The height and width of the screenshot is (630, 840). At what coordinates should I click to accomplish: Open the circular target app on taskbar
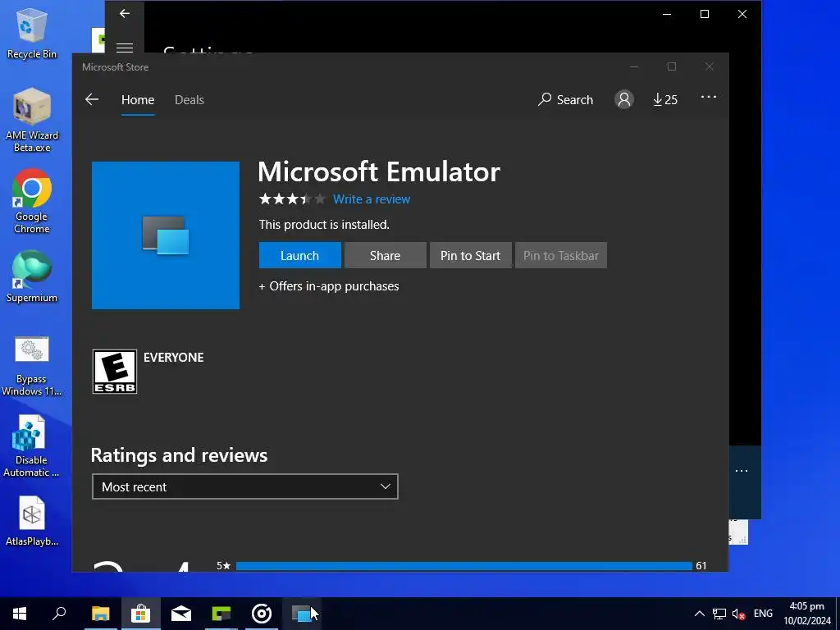pyautogui.click(x=262, y=614)
